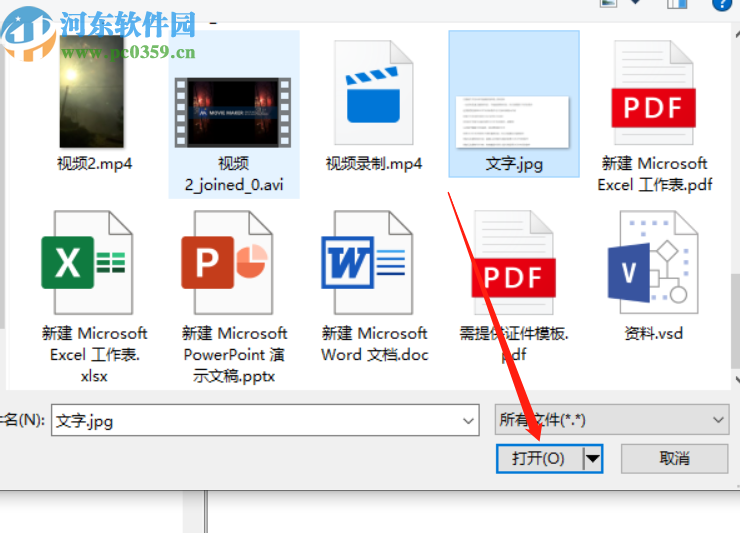Click the PowerPoint 演示文稿.pptx name label
Viewport: 740px width, 533px height.
(x=235, y=355)
